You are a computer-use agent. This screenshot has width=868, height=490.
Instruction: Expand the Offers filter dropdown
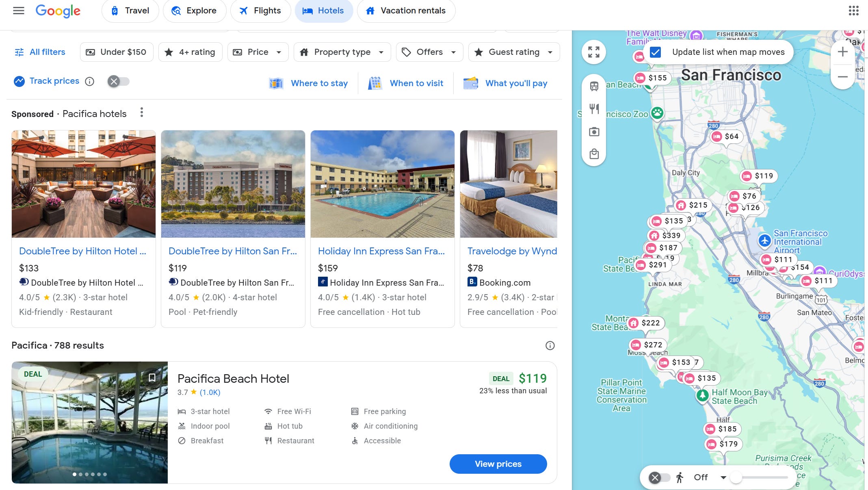point(429,52)
